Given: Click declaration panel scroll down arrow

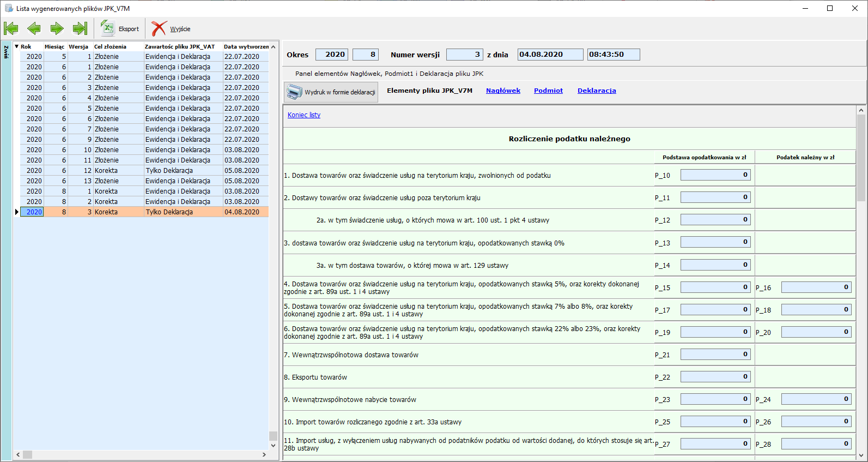Looking at the screenshot, I should (861, 455).
